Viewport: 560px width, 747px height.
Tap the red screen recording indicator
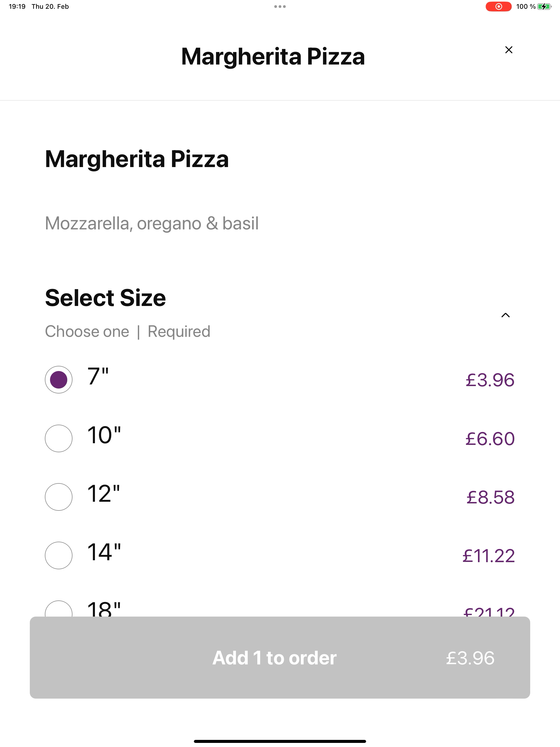click(498, 6)
